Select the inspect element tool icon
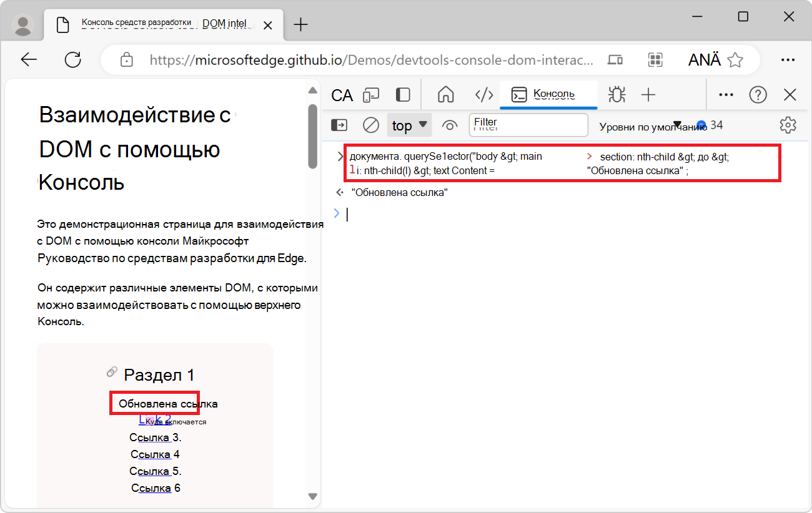This screenshot has height=513, width=812. point(342,95)
